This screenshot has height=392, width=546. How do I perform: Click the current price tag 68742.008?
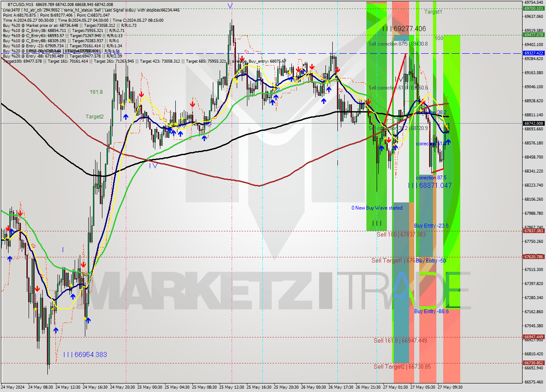[x=534, y=123]
